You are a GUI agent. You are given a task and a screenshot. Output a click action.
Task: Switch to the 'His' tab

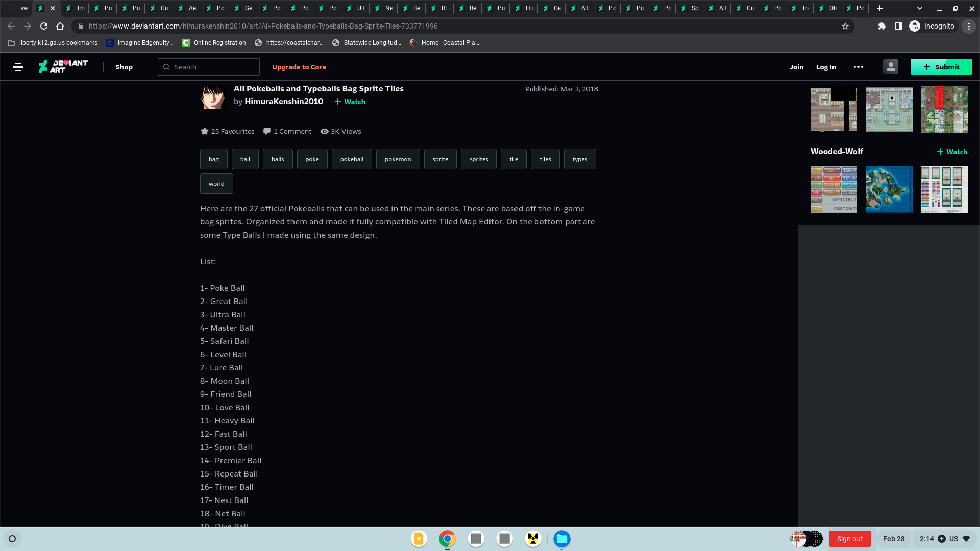pyautogui.click(x=524, y=8)
